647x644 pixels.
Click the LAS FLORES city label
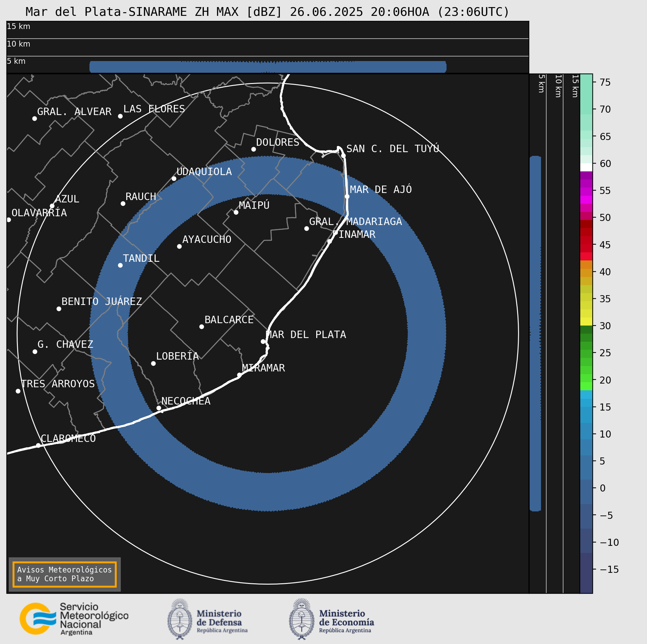(x=154, y=109)
